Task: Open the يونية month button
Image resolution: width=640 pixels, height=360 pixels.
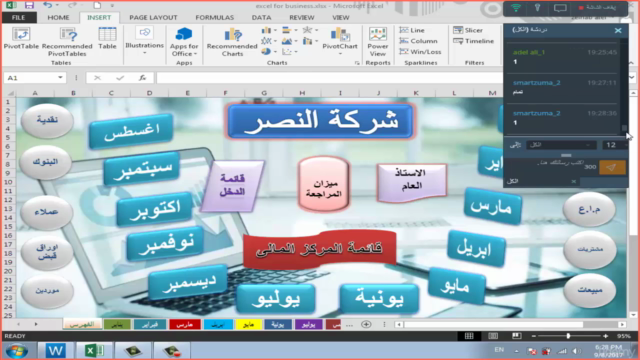Action: (x=380, y=298)
